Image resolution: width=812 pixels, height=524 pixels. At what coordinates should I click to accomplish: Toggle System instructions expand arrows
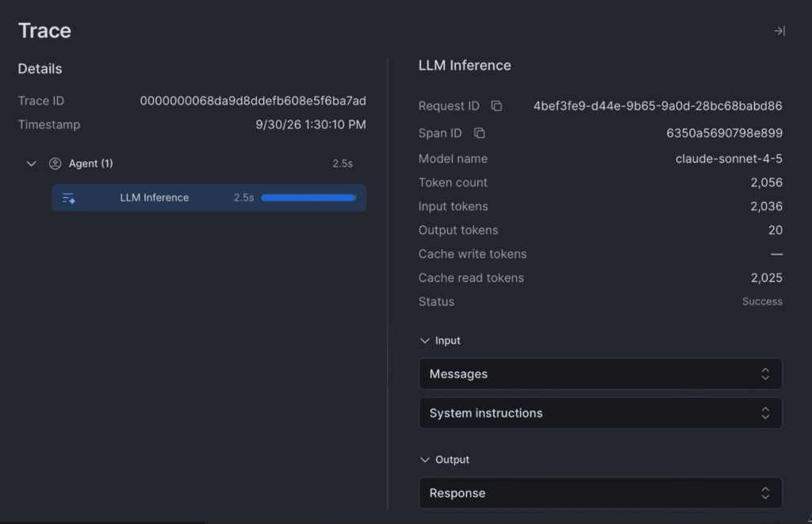tap(765, 413)
